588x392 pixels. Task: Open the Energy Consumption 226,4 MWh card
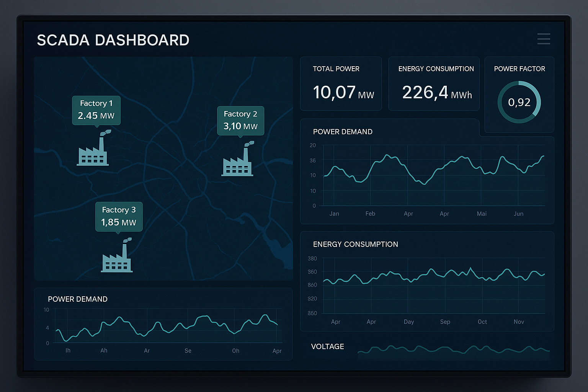pyautogui.click(x=434, y=84)
